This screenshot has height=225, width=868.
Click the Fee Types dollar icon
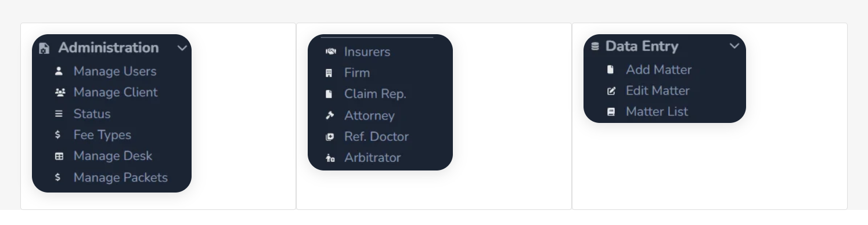[58, 135]
